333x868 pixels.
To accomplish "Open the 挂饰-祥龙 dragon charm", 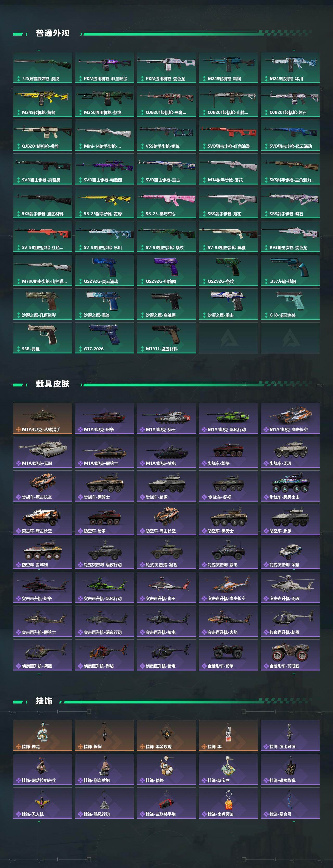I will [42, 735].
